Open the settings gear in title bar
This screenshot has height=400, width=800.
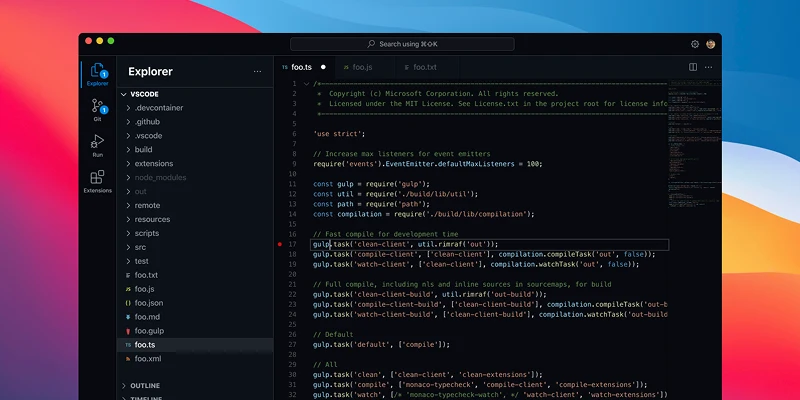(x=695, y=44)
